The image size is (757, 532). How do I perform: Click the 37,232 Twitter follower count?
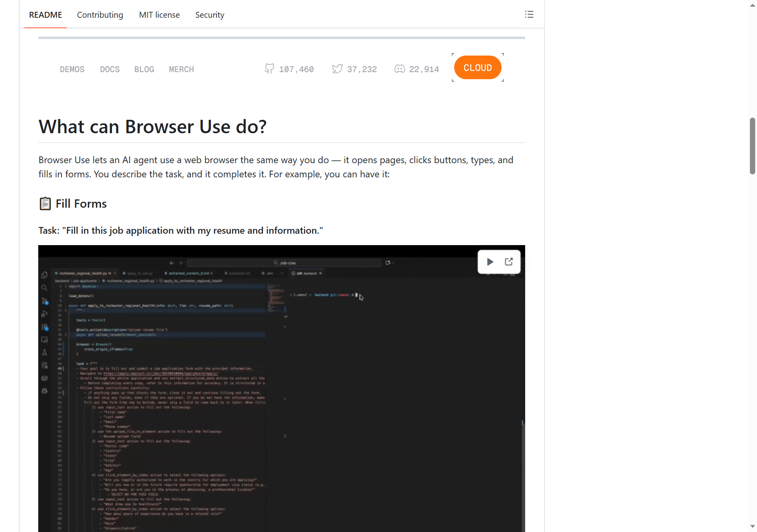pyautogui.click(x=362, y=69)
